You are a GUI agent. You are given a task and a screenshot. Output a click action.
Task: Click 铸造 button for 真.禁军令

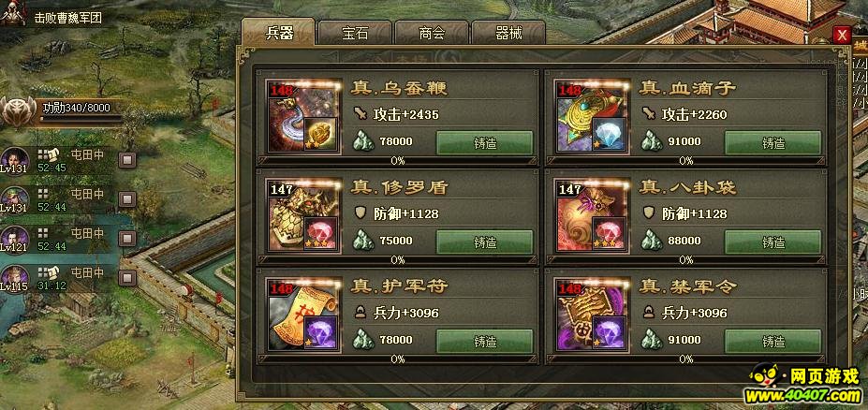pos(773,342)
